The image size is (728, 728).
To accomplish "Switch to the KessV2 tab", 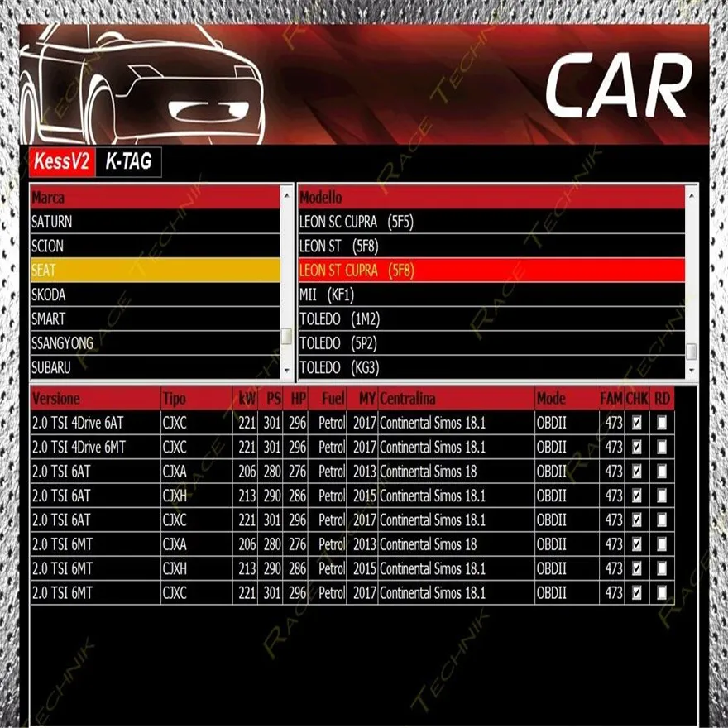I will [62, 161].
